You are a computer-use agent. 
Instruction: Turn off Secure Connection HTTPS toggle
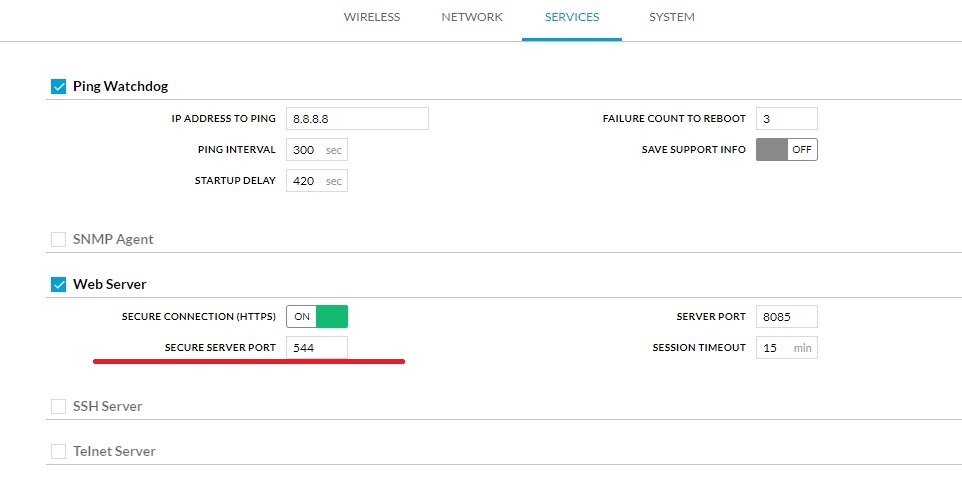tap(317, 317)
